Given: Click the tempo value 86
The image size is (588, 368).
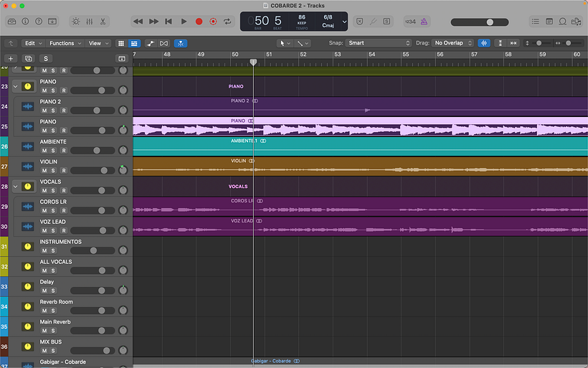Looking at the screenshot, I should pyautogui.click(x=301, y=17).
